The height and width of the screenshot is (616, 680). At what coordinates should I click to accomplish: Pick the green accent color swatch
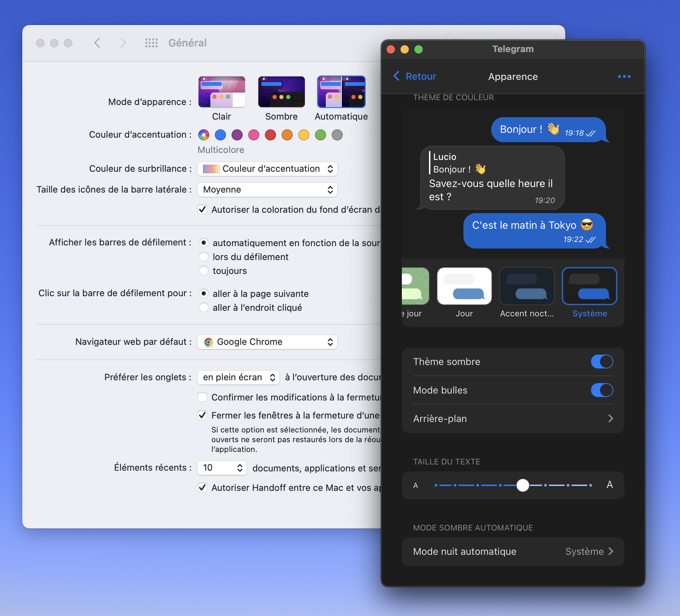click(321, 135)
